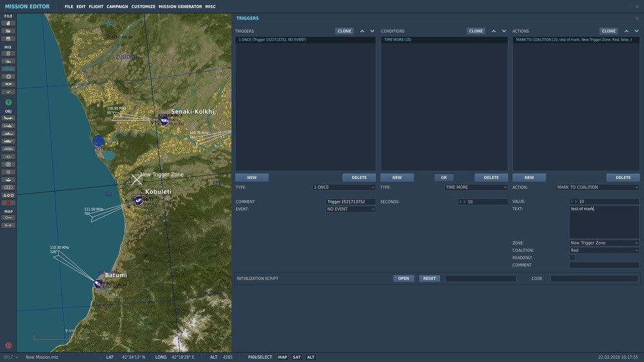Viewport: 644px width, 362px height.
Task: Click the VALUE stepper arrows
Action: click(574, 202)
